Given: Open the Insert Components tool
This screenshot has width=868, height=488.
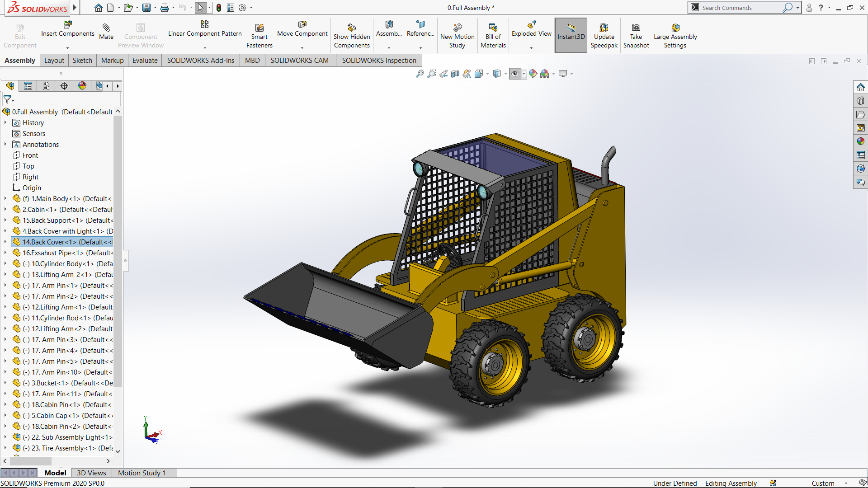Looking at the screenshot, I should 68,29.
